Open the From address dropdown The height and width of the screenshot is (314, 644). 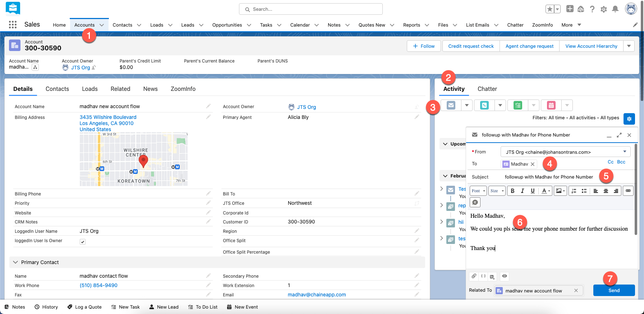[x=565, y=152]
